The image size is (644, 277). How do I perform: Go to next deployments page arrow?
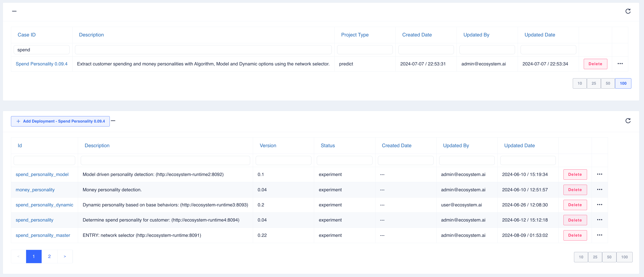pos(65,257)
